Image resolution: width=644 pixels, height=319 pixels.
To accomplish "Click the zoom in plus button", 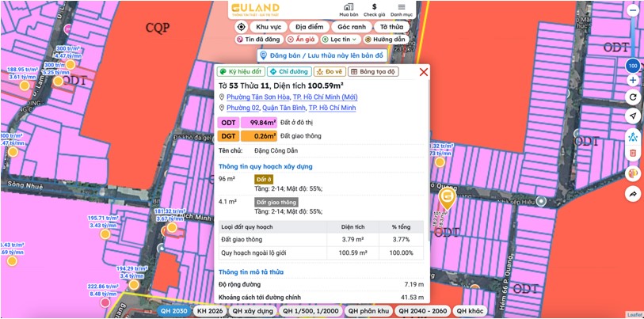I will (633, 80).
